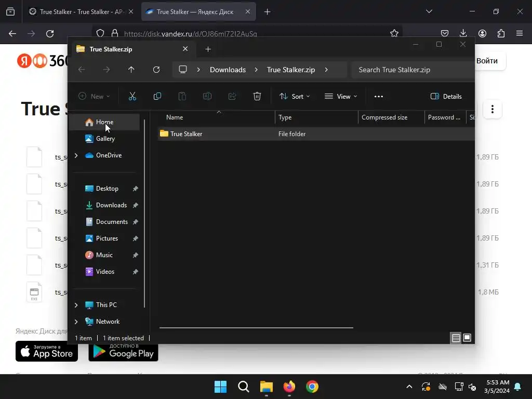Click the Copy icon in Explorer toolbar

tap(157, 96)
